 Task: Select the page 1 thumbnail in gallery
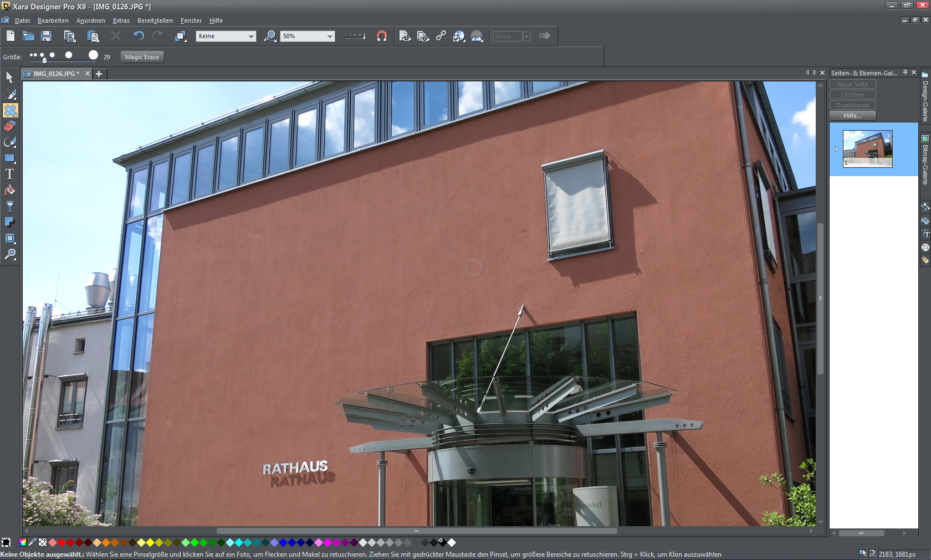pyautogui.click(x=867, y=148)
